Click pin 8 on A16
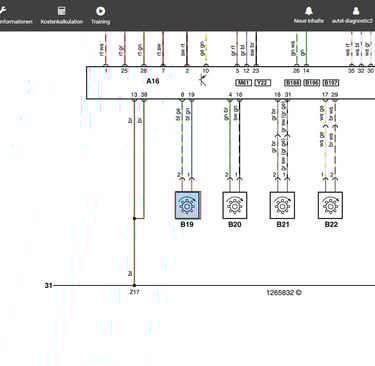This screenshot has width=375, height=366. 182,95
